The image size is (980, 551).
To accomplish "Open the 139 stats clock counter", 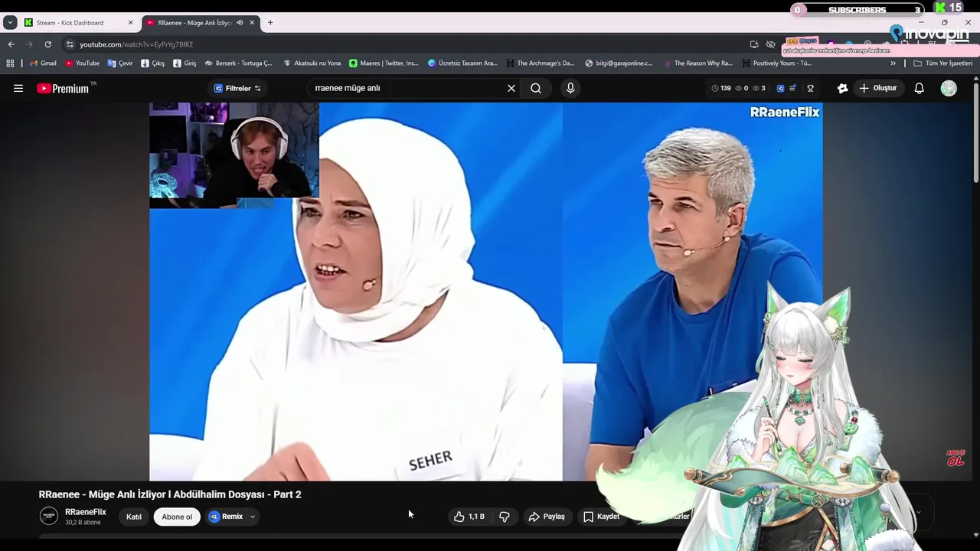I will click(x=721, y=88).
